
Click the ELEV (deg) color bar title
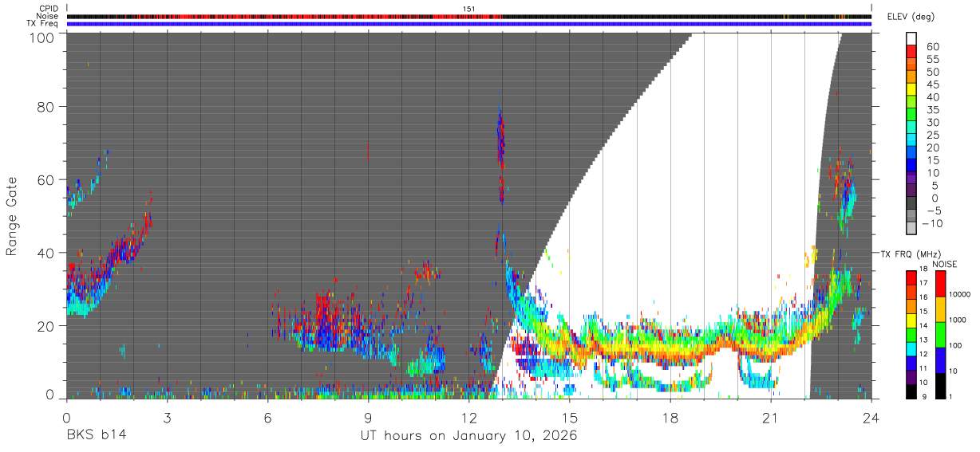point(911,16)
